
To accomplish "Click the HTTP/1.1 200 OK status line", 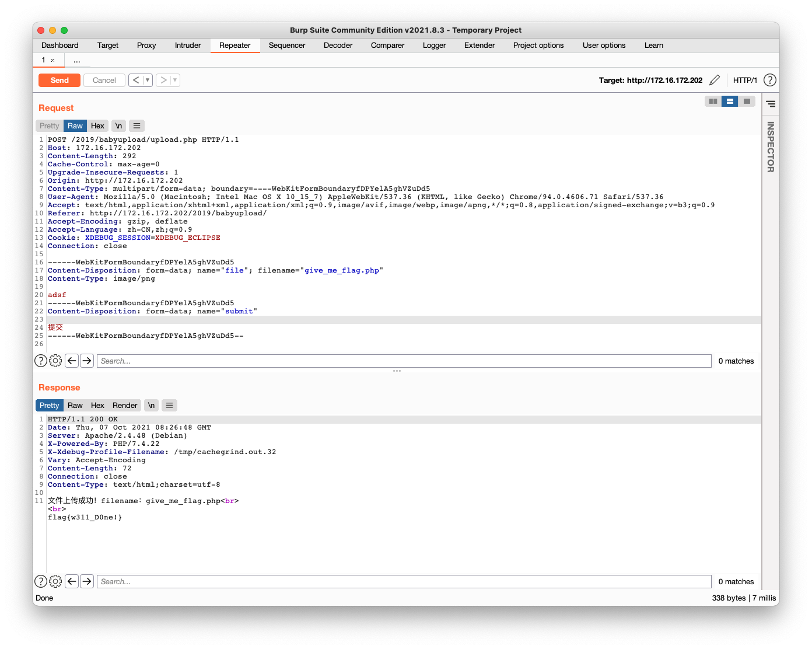I will [83, 419].
